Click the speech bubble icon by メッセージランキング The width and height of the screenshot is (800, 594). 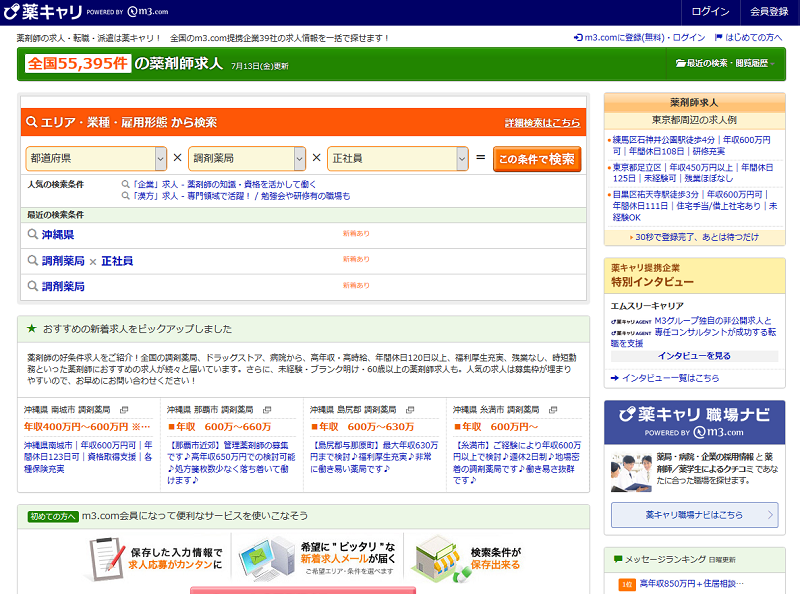(x=618, y=559)
